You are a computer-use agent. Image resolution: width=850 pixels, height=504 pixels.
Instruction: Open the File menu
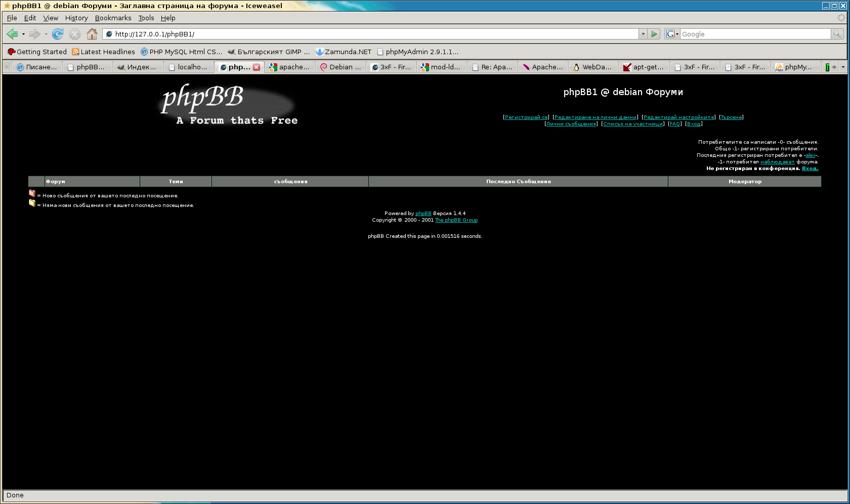tap(12, 18)
